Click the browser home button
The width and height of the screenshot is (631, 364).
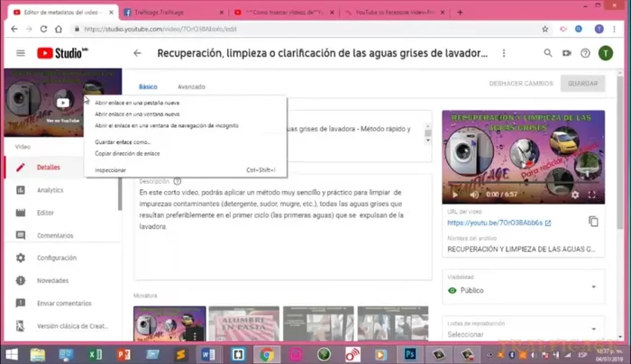tap(59, 29)
